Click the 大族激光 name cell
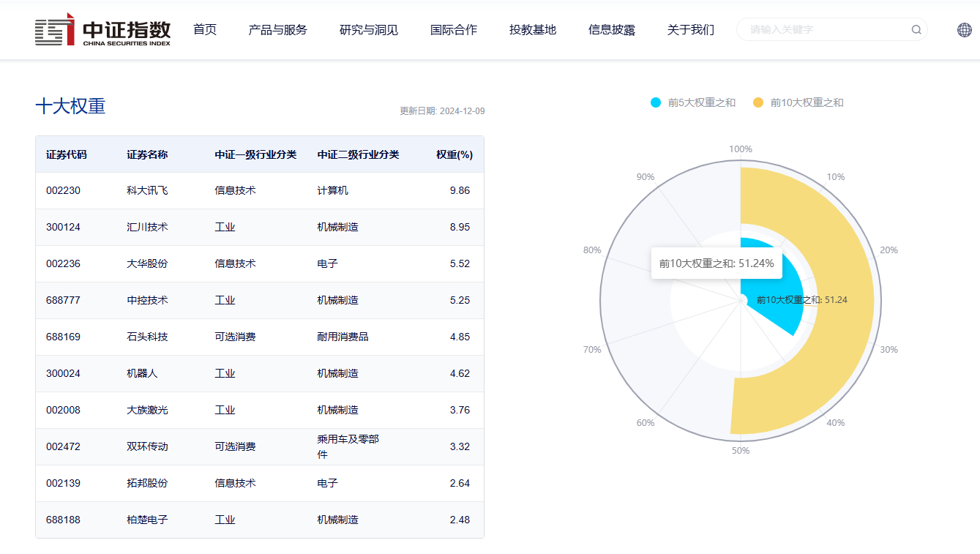Screen dimensions: 980x554 (147, 410)
